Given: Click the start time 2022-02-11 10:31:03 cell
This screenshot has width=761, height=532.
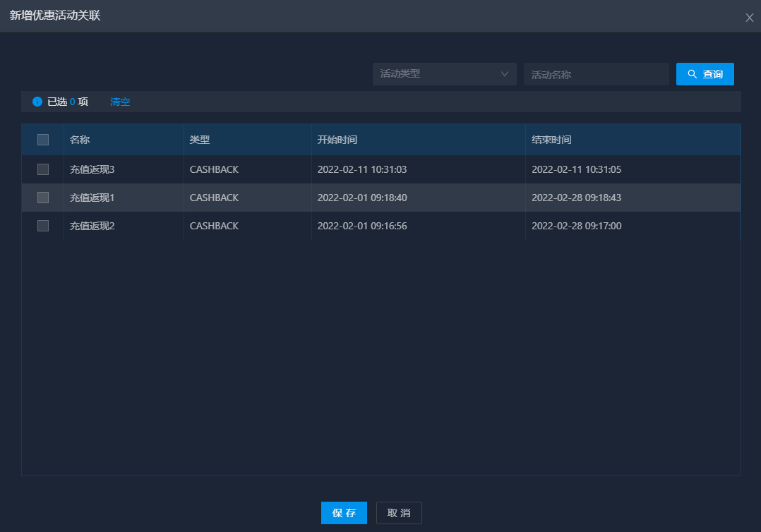Looking at the screenshot, I should tap(362, 169).
